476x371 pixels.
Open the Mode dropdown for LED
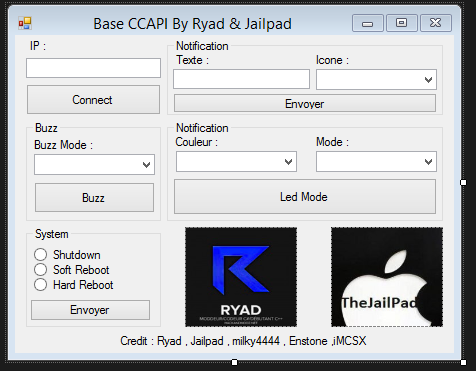376,162
